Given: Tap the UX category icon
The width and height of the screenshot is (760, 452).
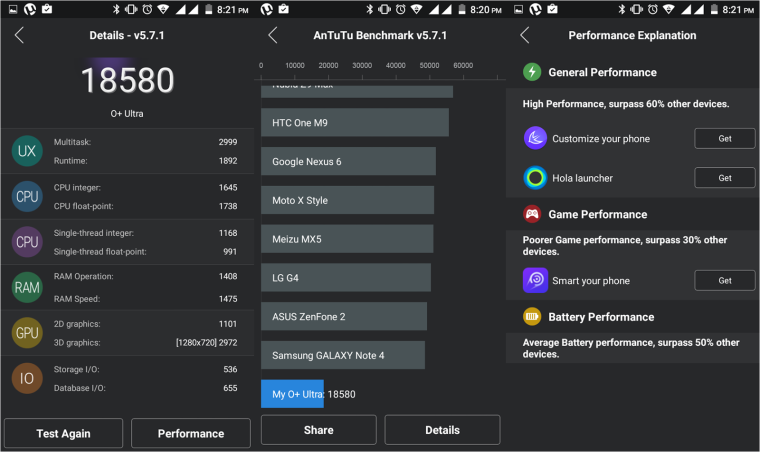Looking at the screenshot, I should [27, 151].
